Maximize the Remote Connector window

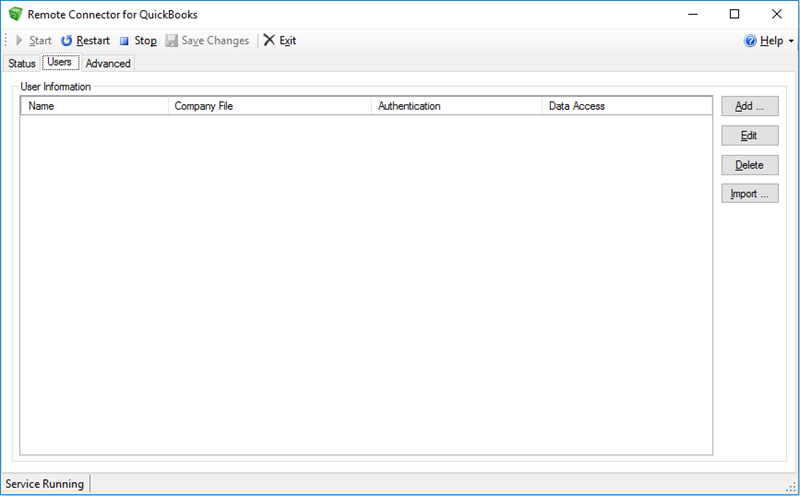pos(734,14)
